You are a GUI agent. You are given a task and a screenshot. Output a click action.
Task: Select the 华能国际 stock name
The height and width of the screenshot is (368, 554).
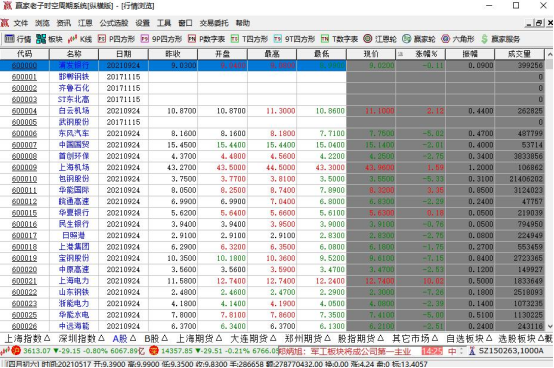pos(74,190)
